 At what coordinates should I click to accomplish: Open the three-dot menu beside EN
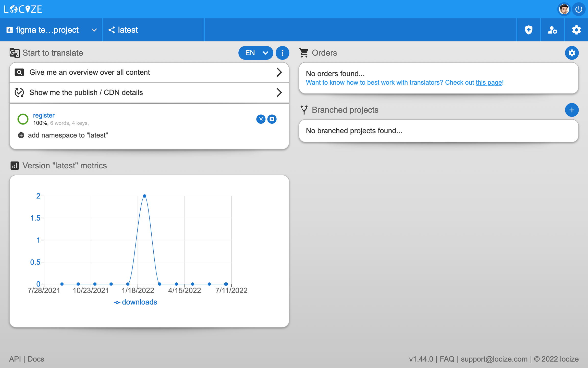(282, 53)
